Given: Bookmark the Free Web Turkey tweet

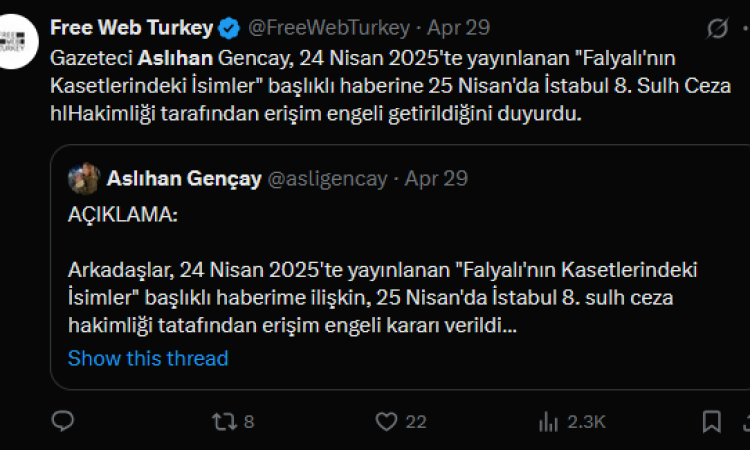Looking at the screenshot, I should tap(711, 421).
